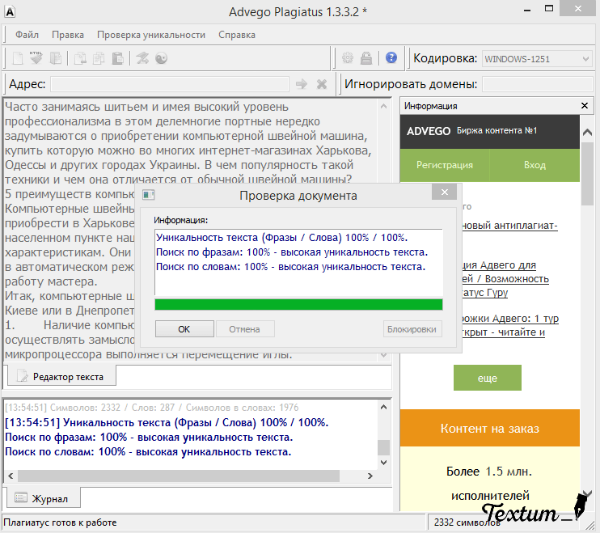600x533 pixels.
Task: Open the Справка menu
Action: [237, 35]
